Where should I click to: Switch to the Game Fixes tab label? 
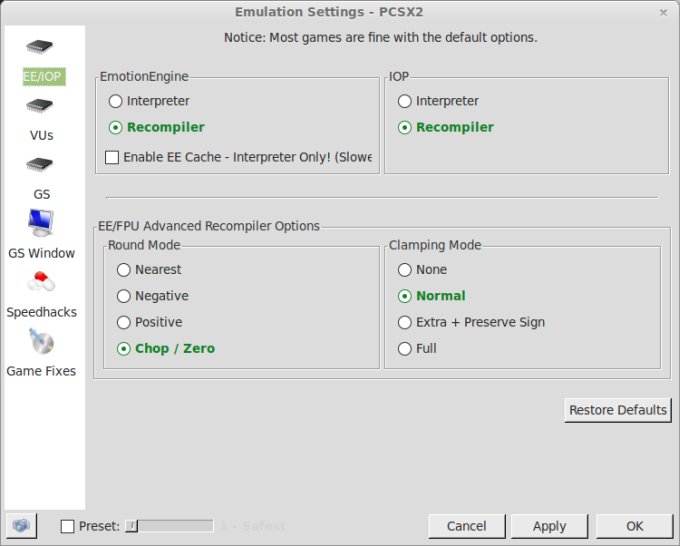tap(41, 371)
